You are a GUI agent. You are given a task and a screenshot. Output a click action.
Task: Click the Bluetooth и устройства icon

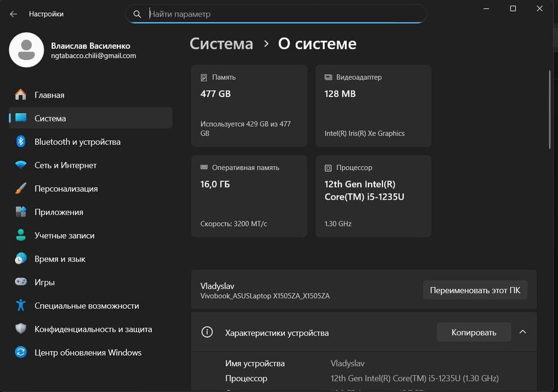(21, 142)
